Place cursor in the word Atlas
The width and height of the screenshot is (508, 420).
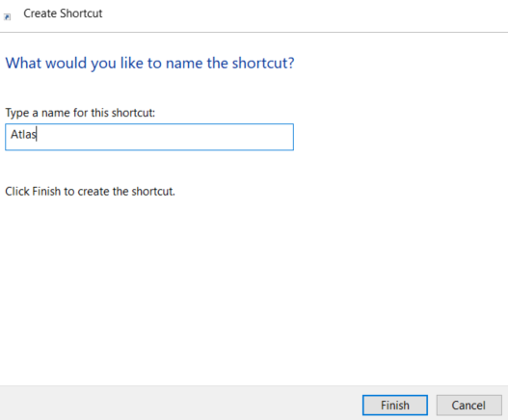(23, 134)
